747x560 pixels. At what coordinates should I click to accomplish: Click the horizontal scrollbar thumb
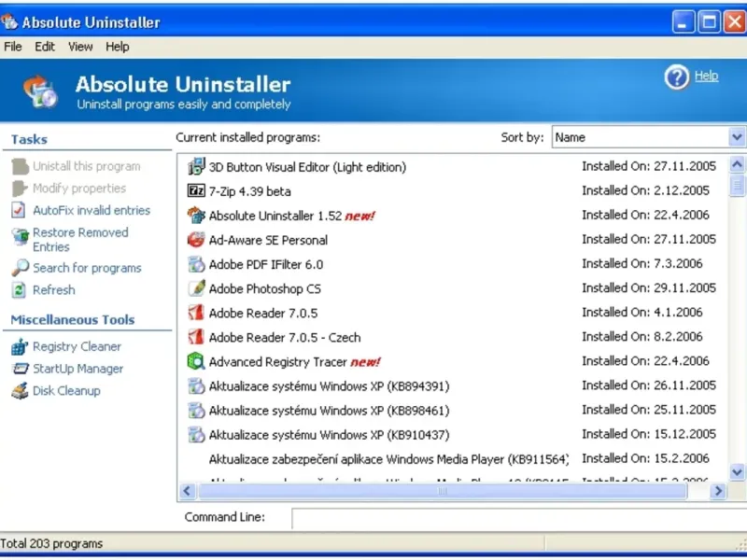443,491
